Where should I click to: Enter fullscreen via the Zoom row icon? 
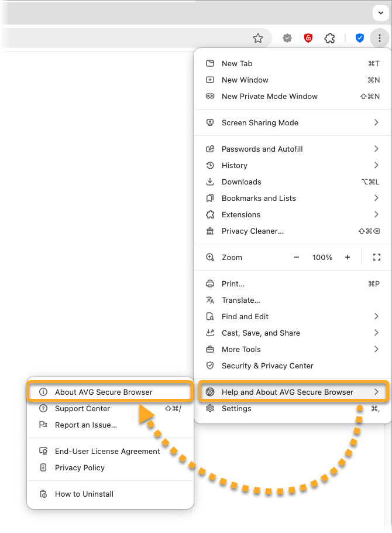(x=377, y=257)
